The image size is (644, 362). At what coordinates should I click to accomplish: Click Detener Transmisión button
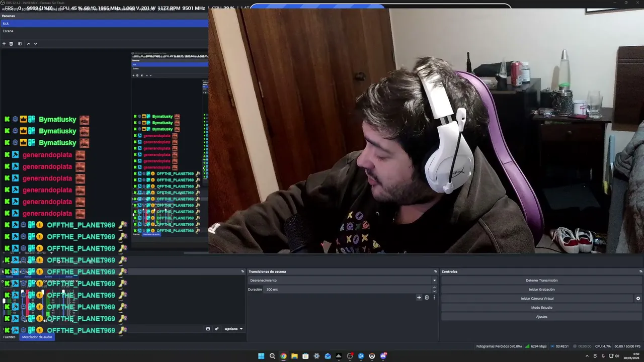541,281
